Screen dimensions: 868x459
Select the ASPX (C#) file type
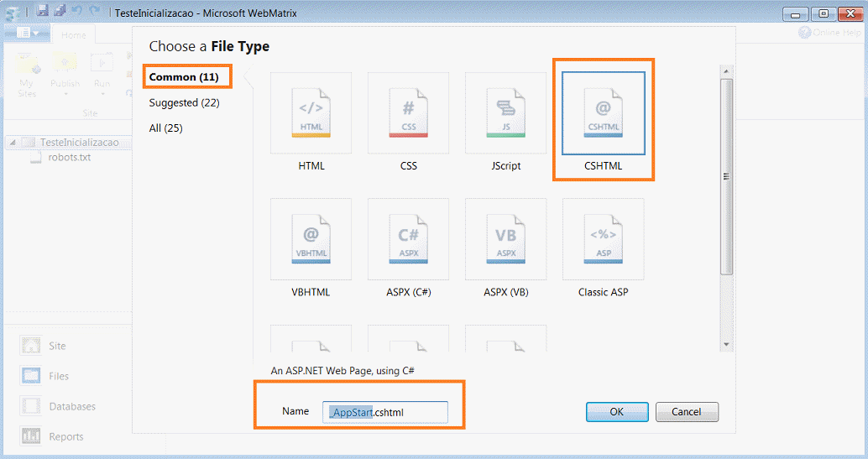click(x=409, y=239)
